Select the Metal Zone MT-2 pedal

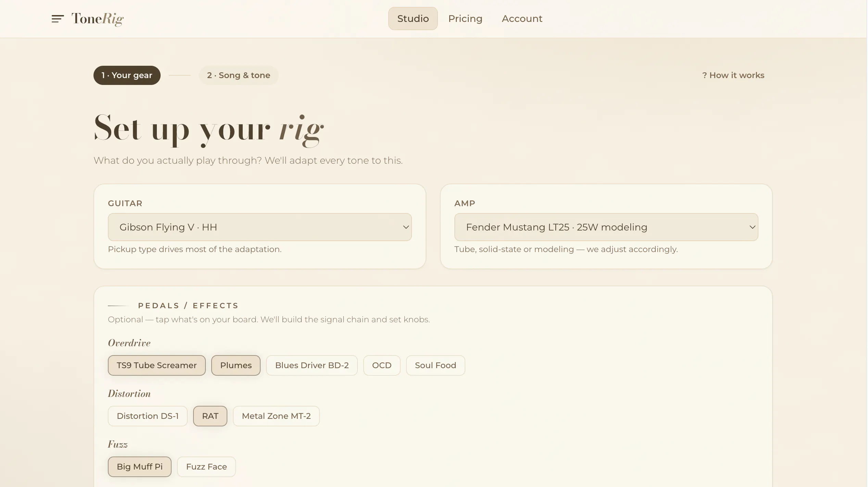pyautogui.click(x=276, y=416)
